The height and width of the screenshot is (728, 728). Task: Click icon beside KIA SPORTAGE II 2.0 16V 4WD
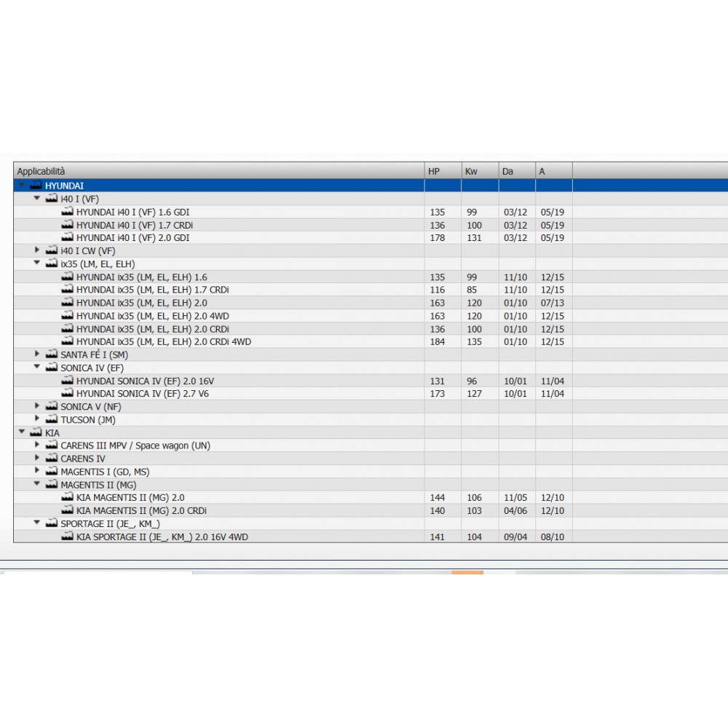[68, 537]
